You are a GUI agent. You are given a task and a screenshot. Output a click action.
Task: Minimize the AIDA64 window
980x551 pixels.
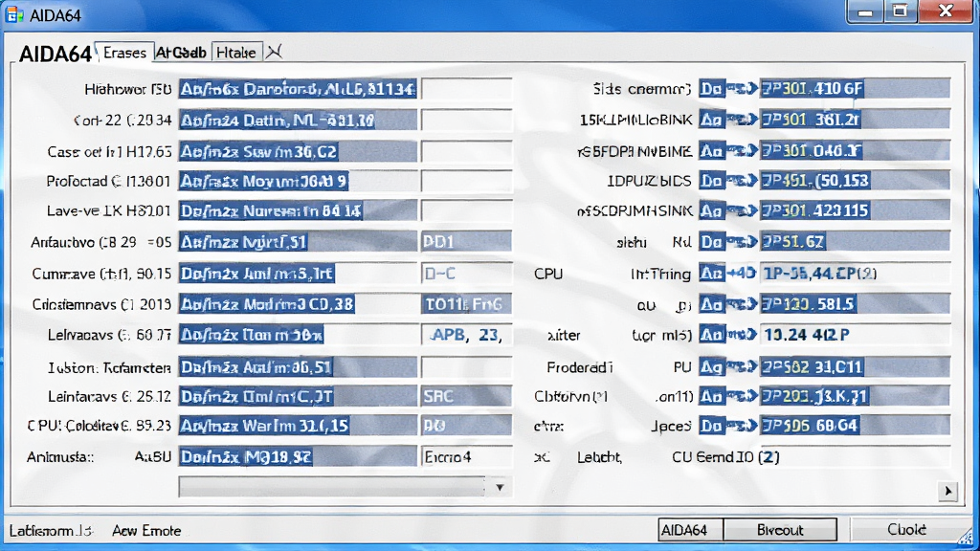[865, 11]
